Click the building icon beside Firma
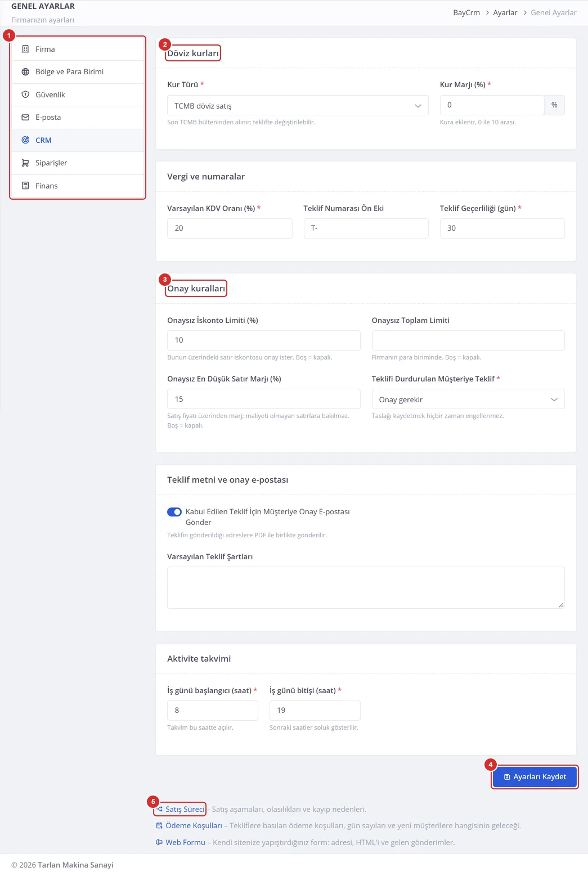Screen dimensions: 588x876 pyautogui.click(x=25, y=49)
